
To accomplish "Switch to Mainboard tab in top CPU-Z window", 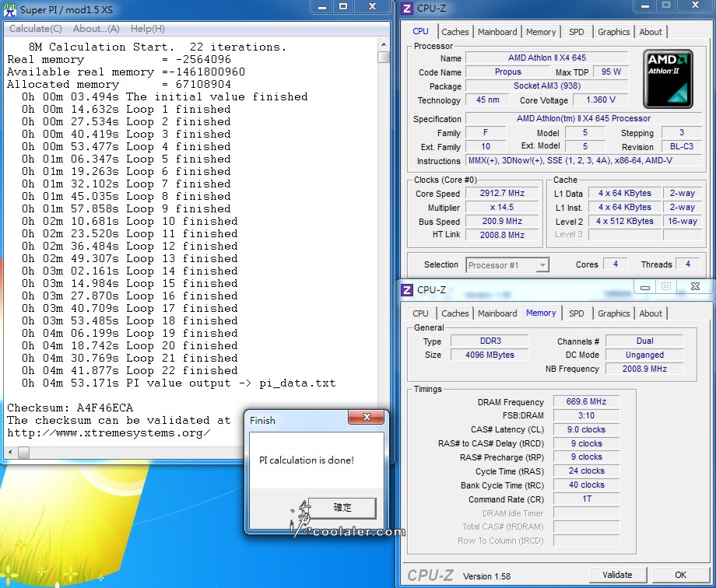I will 497,32.
